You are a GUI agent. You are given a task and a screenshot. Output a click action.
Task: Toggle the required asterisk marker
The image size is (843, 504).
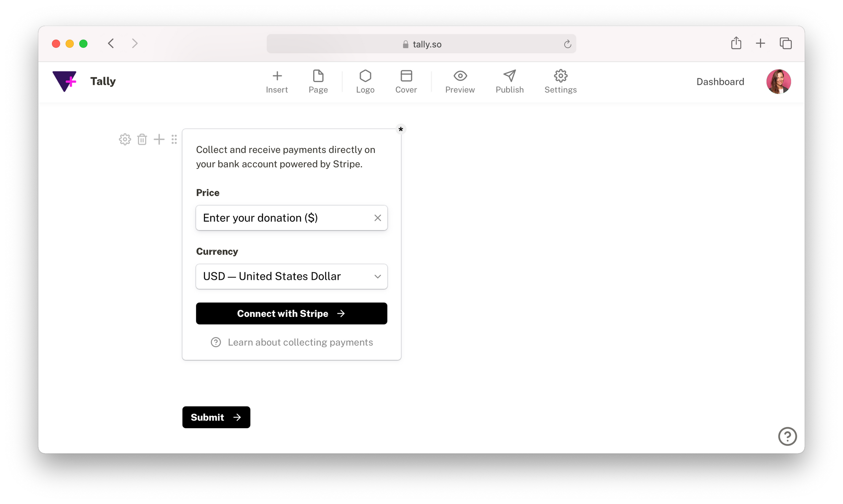click(x=401, y=129)
